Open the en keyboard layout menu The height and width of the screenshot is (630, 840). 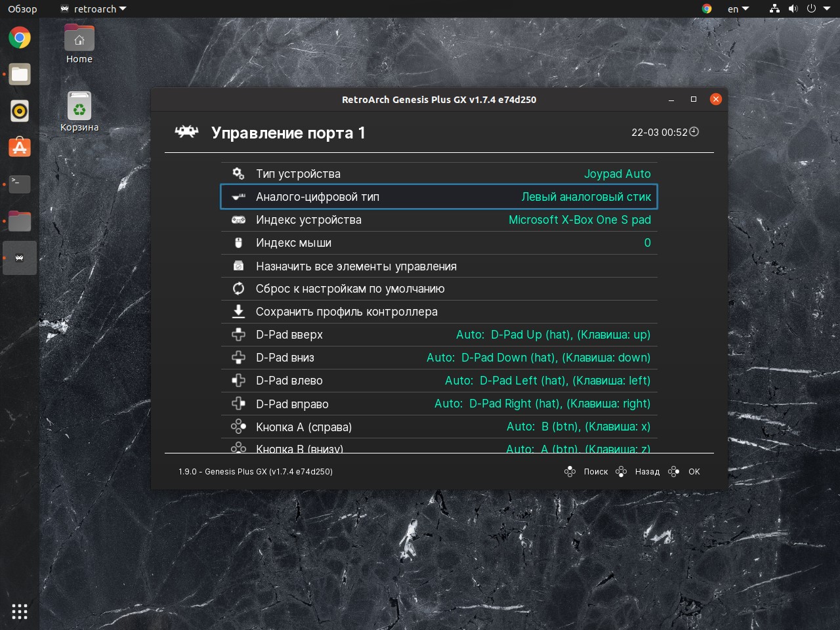pyautogui.click(x=738, y=9)
